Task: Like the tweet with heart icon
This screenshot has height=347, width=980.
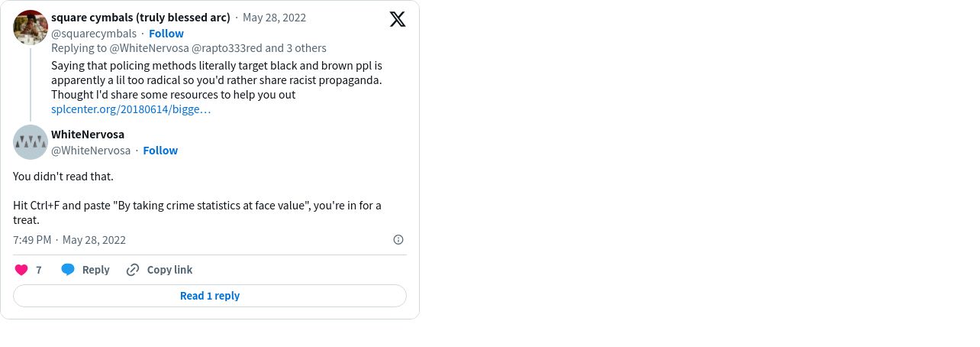Action: coord(21,270)
